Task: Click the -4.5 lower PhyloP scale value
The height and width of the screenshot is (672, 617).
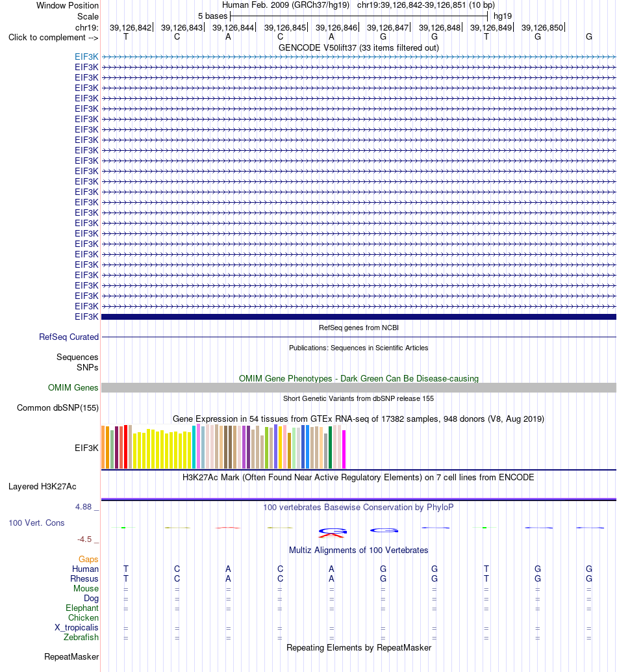Action: 84,539
